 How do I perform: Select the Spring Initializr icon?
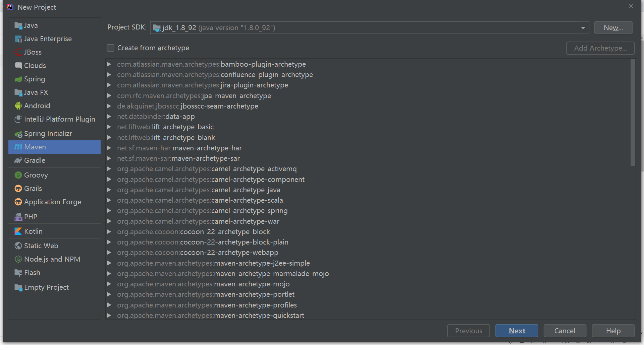18,134
